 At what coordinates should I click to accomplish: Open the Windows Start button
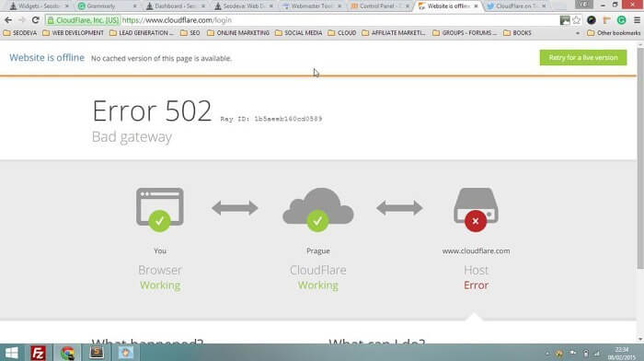click(11, 353)
